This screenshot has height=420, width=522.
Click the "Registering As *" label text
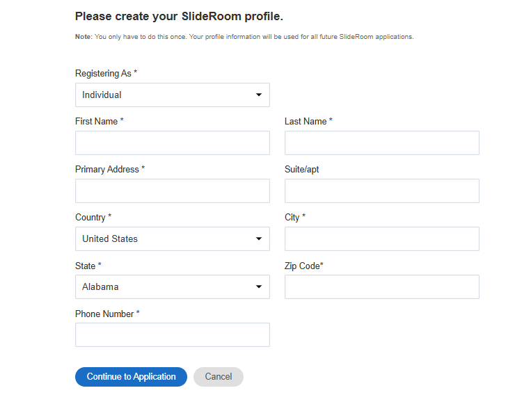tap(106, 74)
